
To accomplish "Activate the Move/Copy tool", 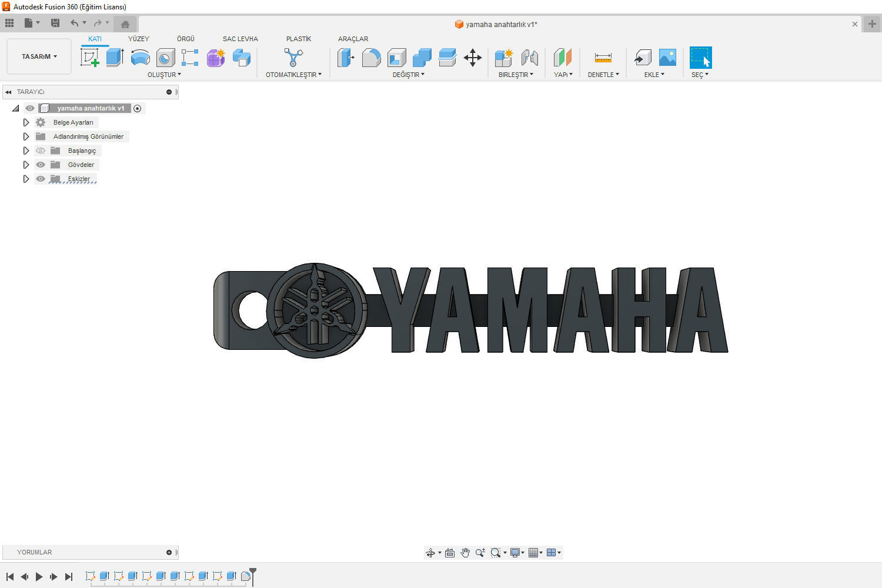I will pos(473,58).
